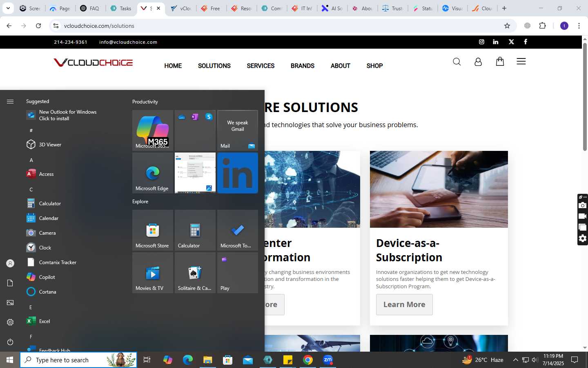Open SOLUTIONS in site navigation

coord(214,66)
